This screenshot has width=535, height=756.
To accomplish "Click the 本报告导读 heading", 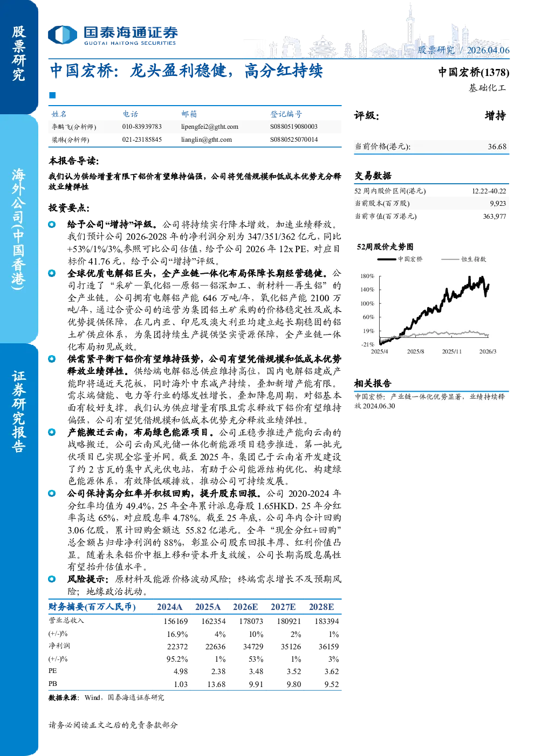I will [74, 161].
